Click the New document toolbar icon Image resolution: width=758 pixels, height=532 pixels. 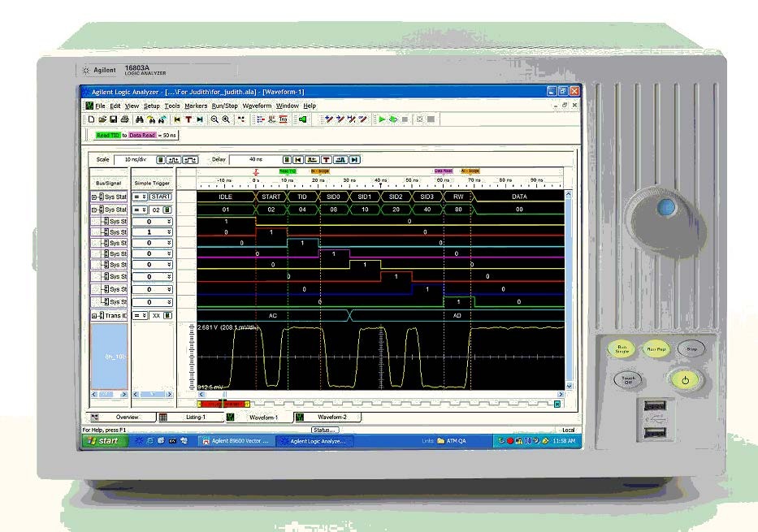pyautogui.click(x=92, y=119)
